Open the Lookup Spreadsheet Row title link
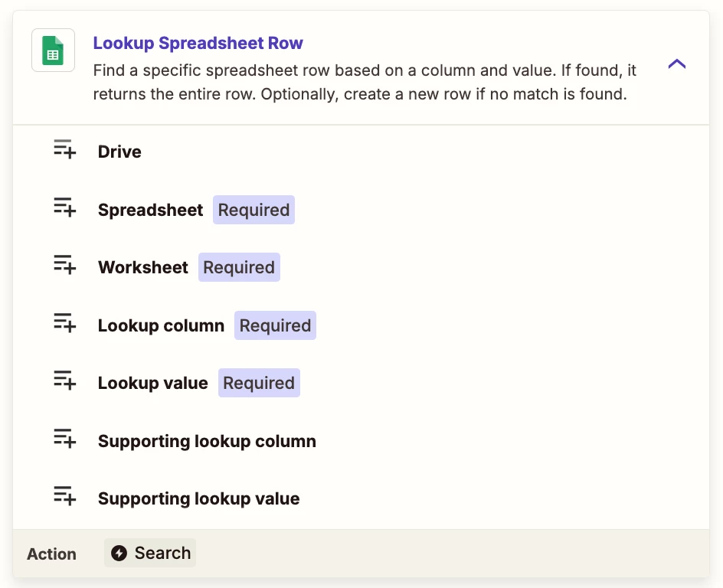This screenshot has width=723, height=588. (198, 43)
